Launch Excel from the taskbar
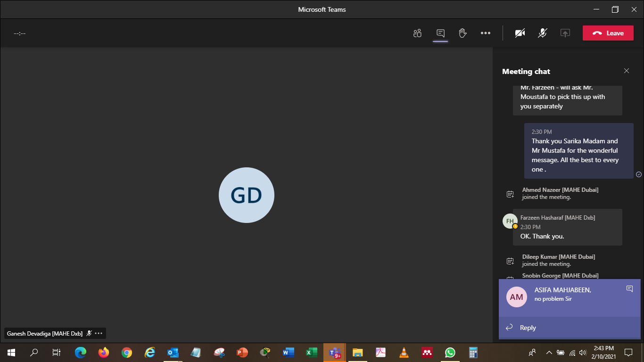 tap(311, 352)
